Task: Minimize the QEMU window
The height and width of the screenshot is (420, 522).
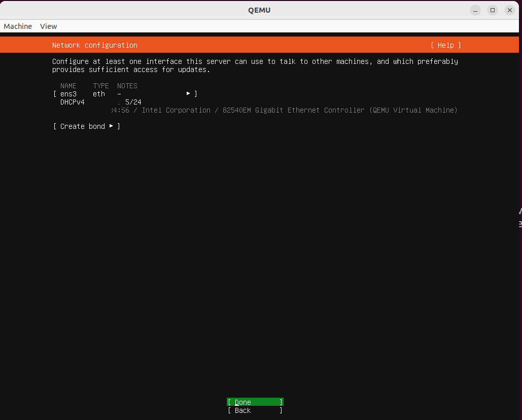Action: (475, 10)
